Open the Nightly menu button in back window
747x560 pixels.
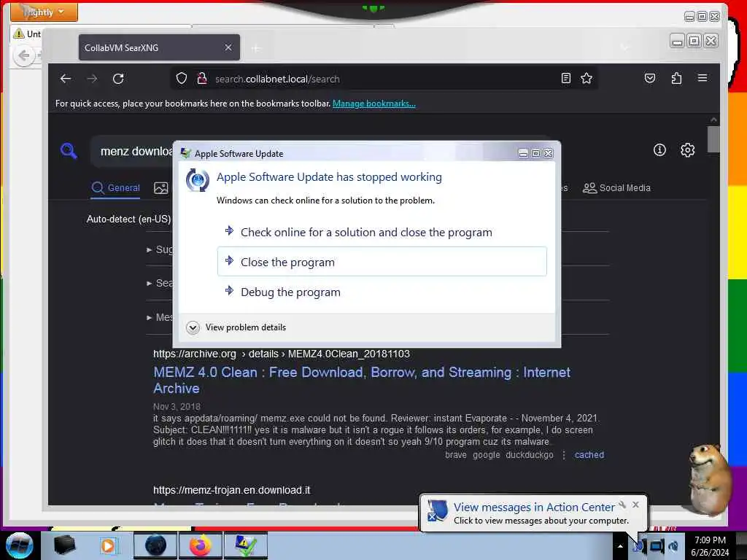[44, 12]
